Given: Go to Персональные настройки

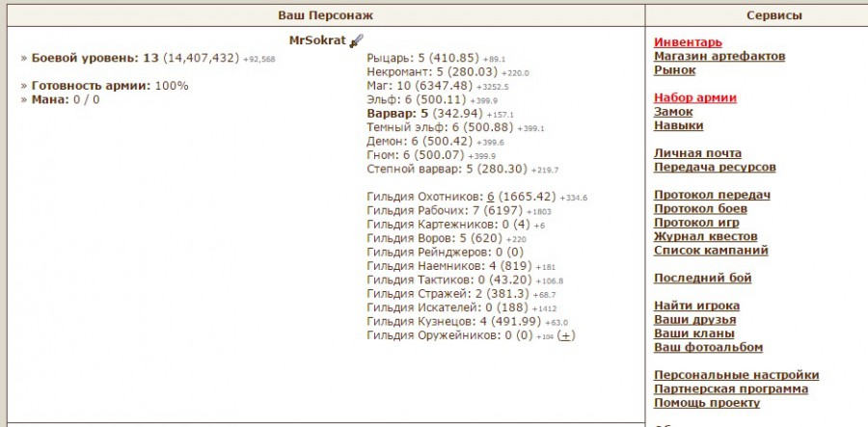Looking at the screenshot, I should pos(737,375).
